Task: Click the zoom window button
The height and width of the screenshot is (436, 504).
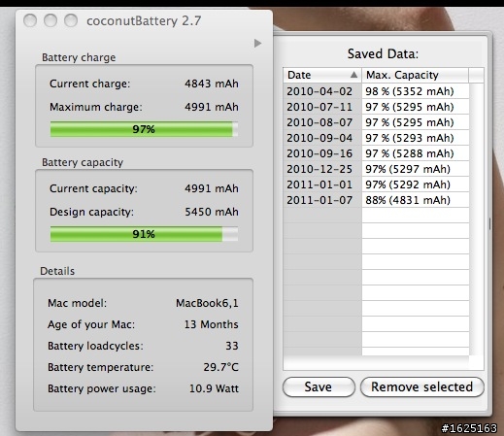Action: 71,20
